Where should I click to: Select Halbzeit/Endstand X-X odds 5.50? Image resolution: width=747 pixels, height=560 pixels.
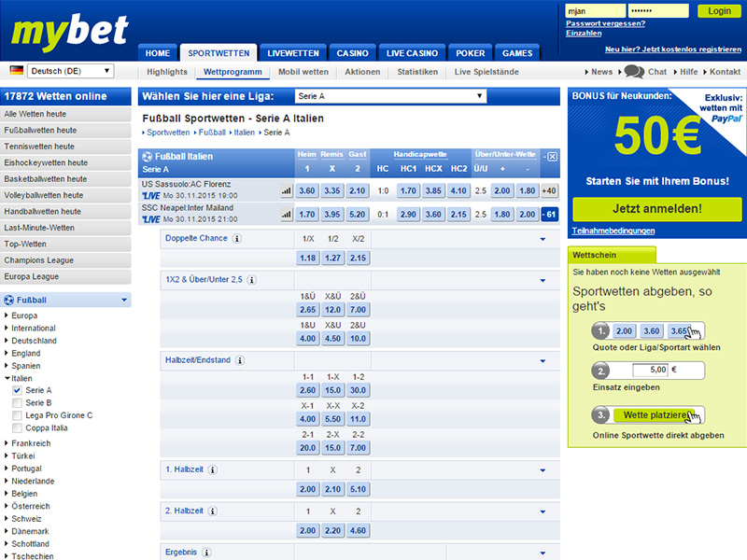[333, 419]
